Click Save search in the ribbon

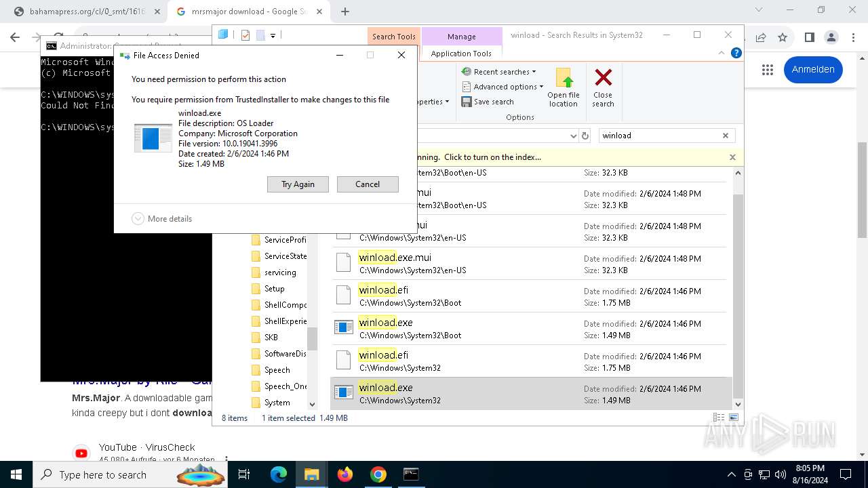tap(488, 102)
